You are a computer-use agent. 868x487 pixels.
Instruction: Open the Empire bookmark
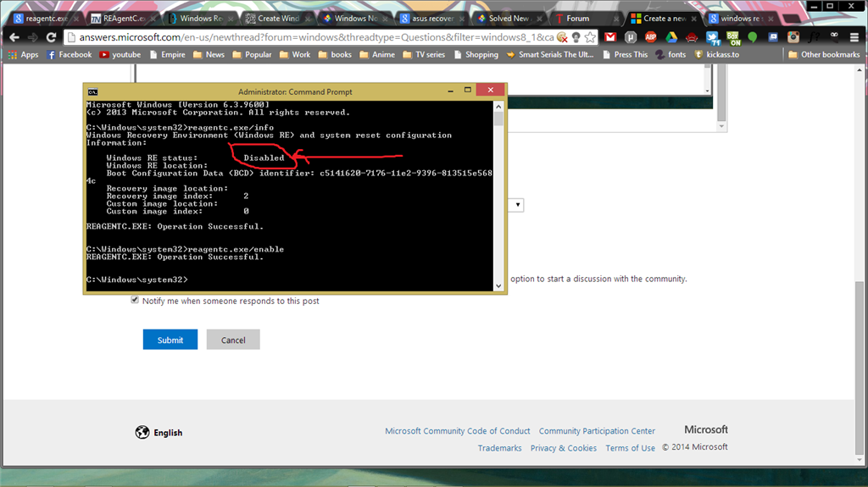coord(167,54)
